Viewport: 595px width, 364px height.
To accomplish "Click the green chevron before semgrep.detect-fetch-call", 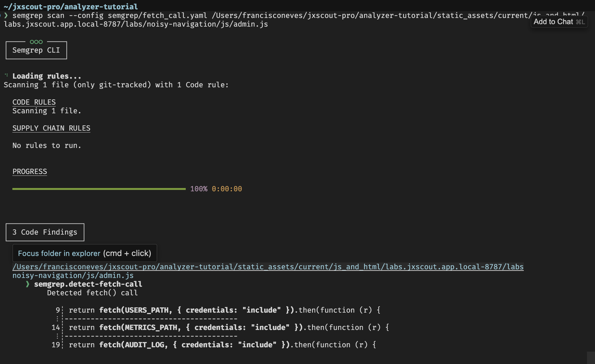I will 28,284.
